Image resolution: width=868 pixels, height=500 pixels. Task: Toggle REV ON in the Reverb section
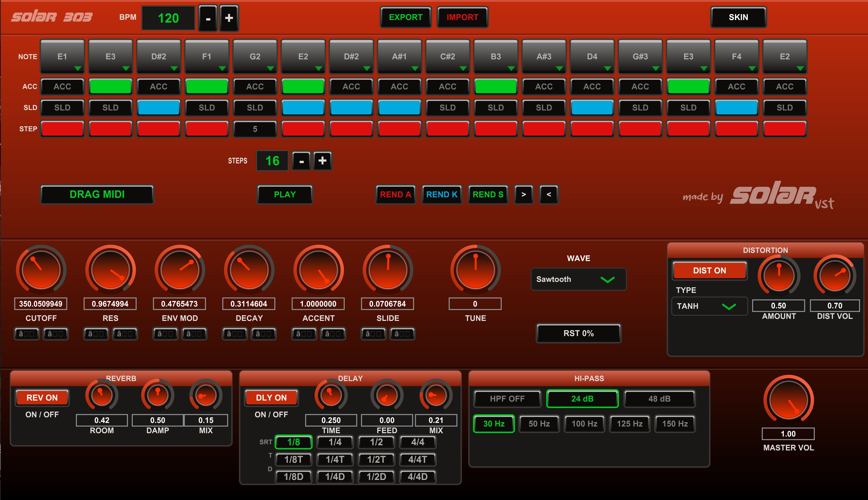point(42,398)
